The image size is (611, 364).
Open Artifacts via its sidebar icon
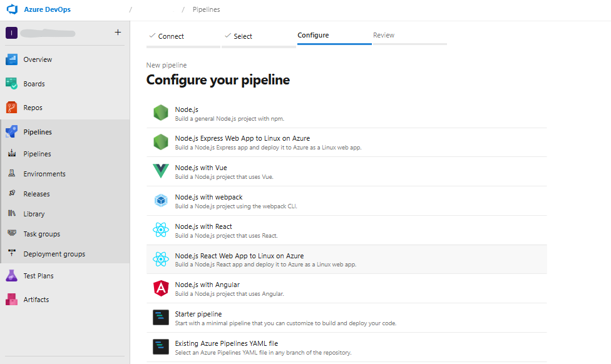pos(12,300)
